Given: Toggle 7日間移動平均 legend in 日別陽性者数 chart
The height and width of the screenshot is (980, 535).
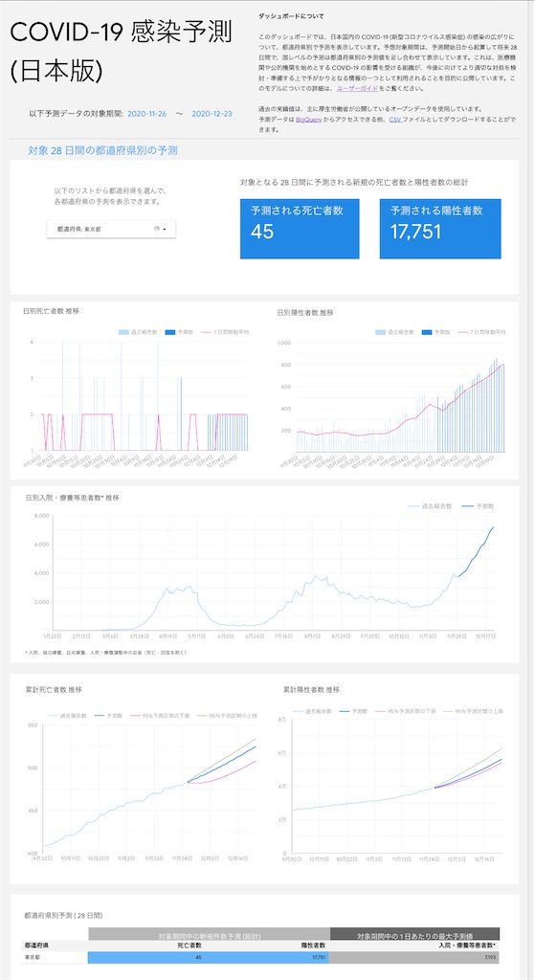Looking at the screenshot, I should [x=481, y=332].
